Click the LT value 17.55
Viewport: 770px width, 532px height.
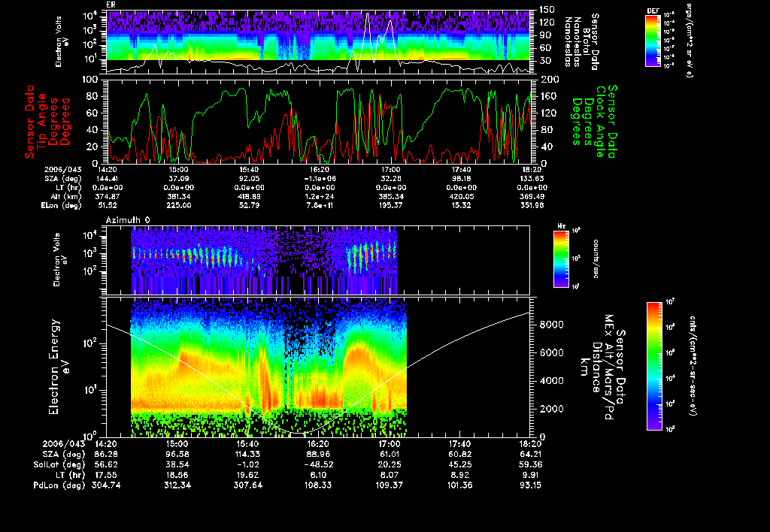(x=108, y=475)
